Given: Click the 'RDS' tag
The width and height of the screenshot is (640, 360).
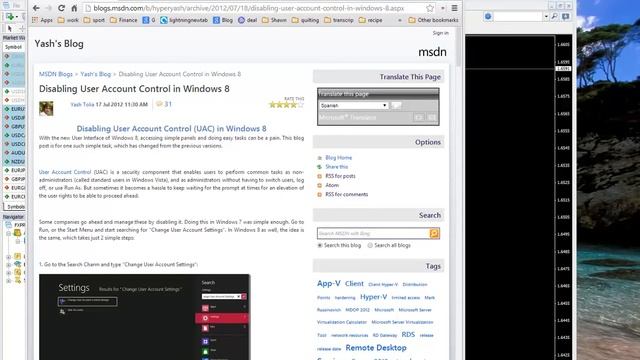Looking at the screenshot, I should tap(408, 334).
